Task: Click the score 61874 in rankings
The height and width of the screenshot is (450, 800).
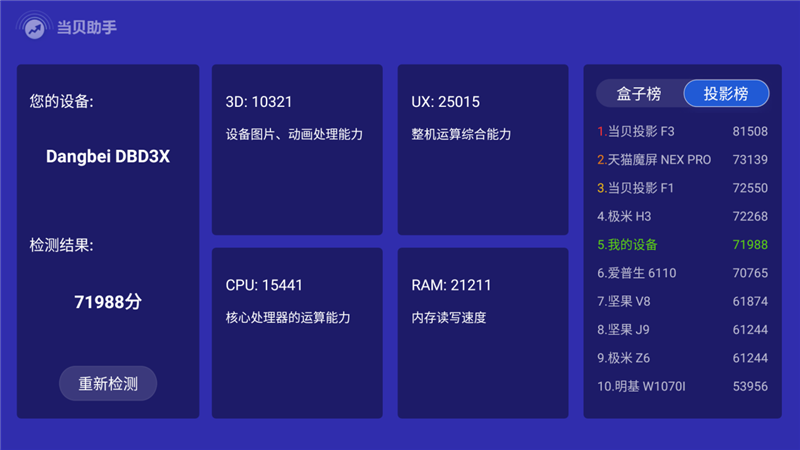Action: [750, 301]
